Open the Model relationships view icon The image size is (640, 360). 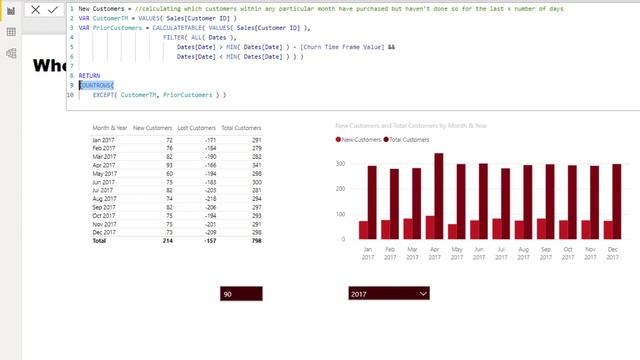11,53
